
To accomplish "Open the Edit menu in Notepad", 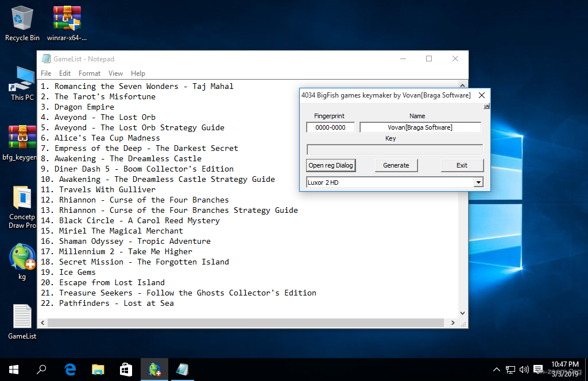I will 64,73.
